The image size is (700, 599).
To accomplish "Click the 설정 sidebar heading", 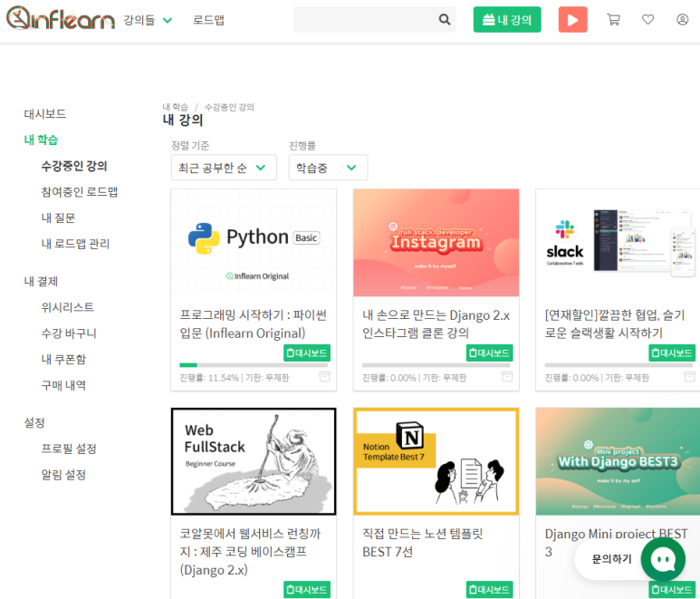I will tap(34, 422).
